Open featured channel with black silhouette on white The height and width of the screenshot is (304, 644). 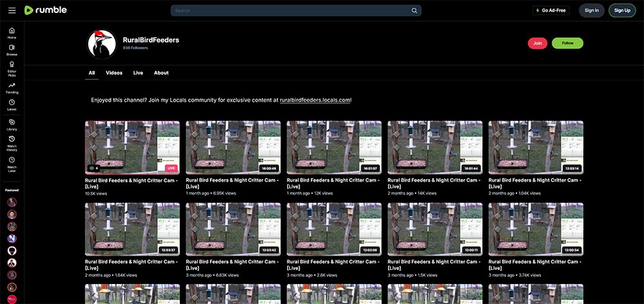click(12, 251)
